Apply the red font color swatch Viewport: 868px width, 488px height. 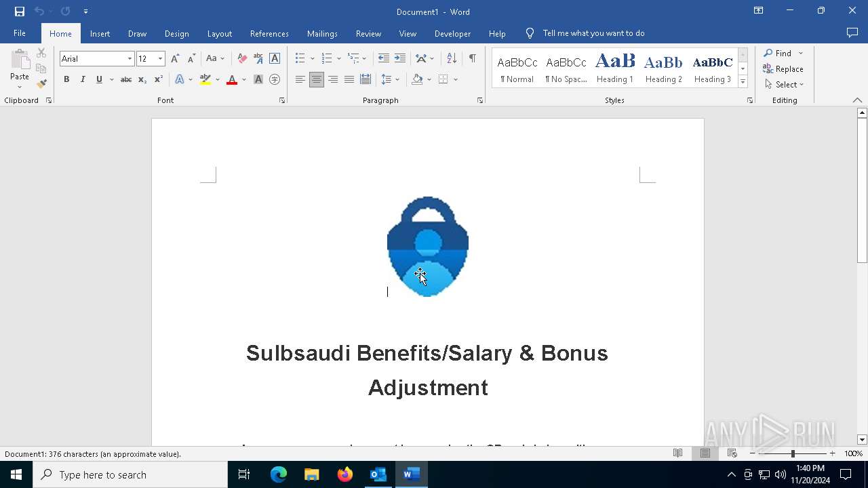(x=232, y=79)
